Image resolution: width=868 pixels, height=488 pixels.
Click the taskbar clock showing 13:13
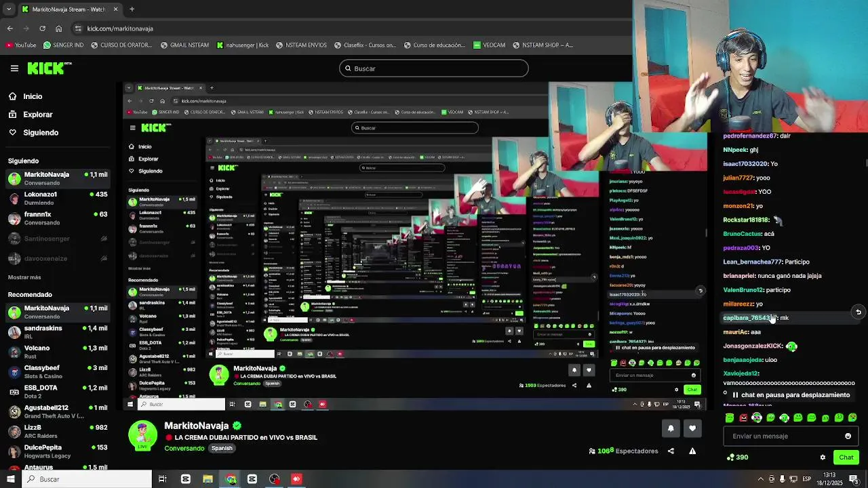click(829, 479)
